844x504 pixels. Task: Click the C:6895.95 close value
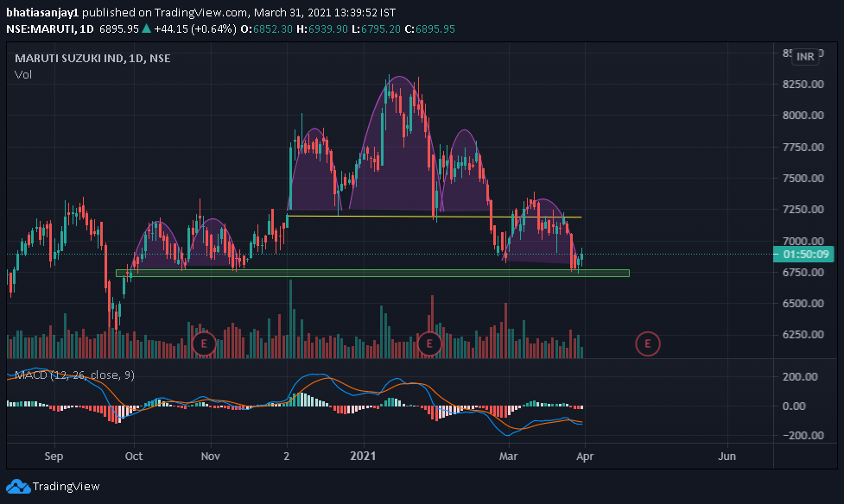(x=429, y=29)
